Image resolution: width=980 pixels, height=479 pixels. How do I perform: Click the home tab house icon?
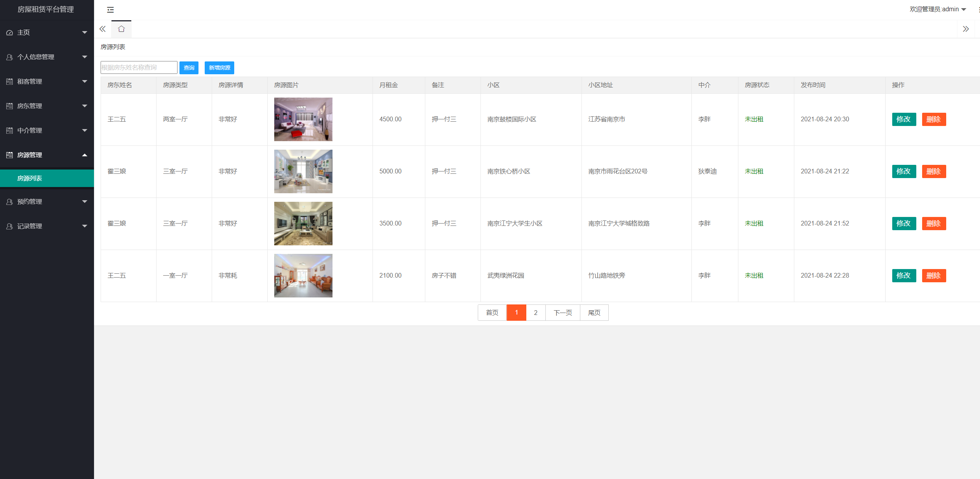tap(121, 28)
